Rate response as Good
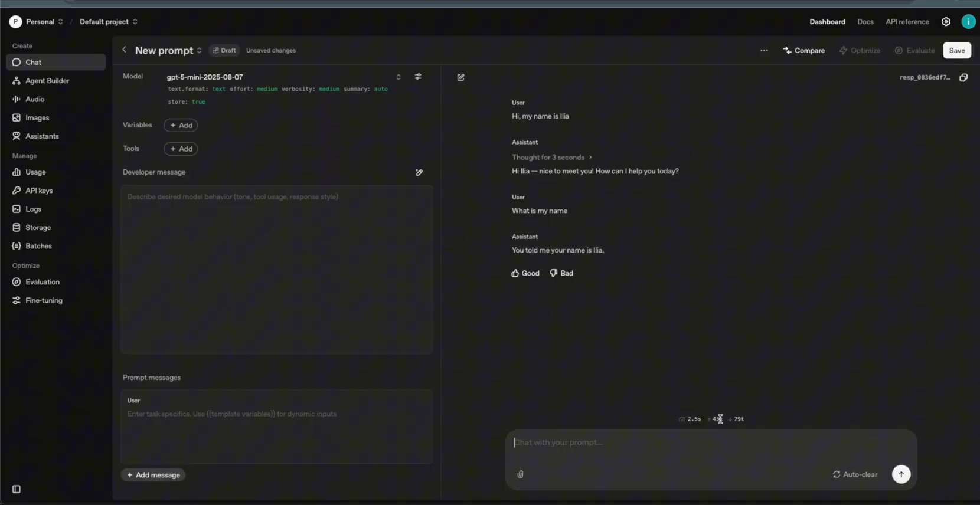Image resolution: width=980 pixels, height=505 pixels. pos(525,273)
